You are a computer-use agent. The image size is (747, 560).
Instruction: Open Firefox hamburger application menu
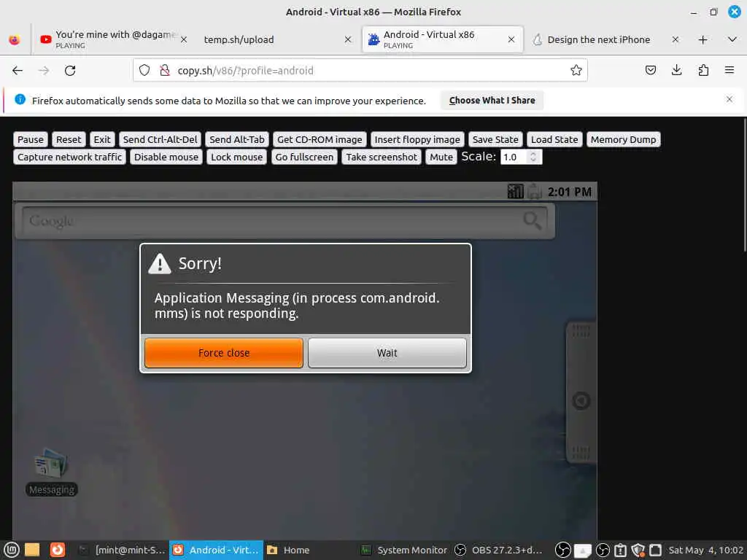click(x=729, y=71)
